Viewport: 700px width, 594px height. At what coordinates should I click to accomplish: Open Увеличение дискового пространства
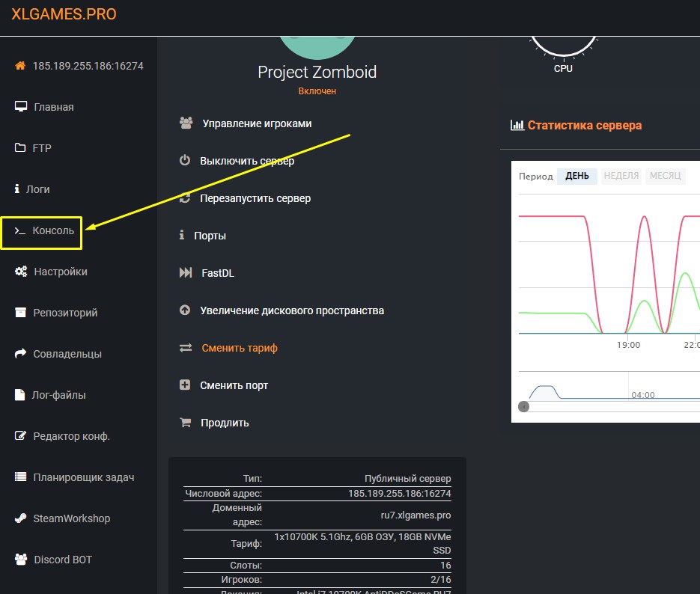click(x=292, y=310)
